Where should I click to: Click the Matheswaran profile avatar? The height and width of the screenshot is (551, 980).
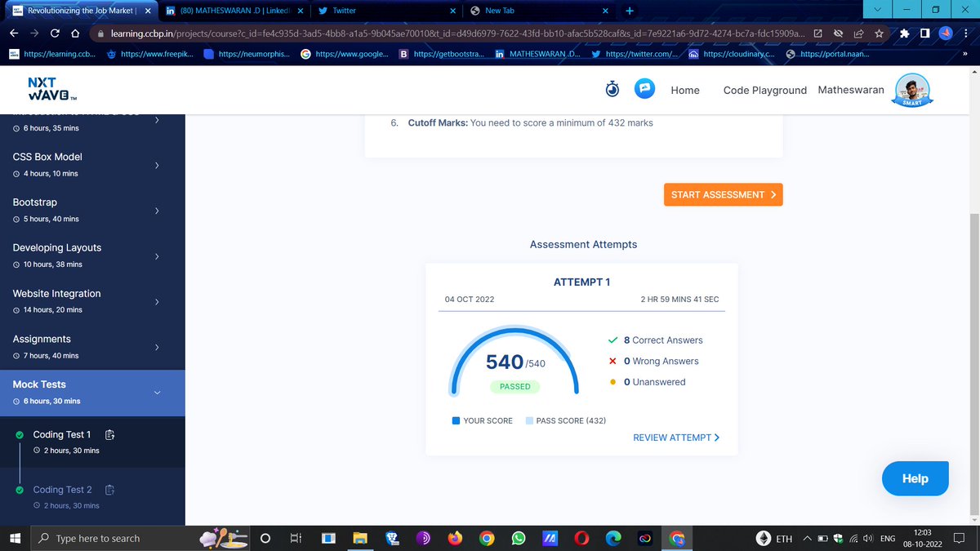[911, 90]
